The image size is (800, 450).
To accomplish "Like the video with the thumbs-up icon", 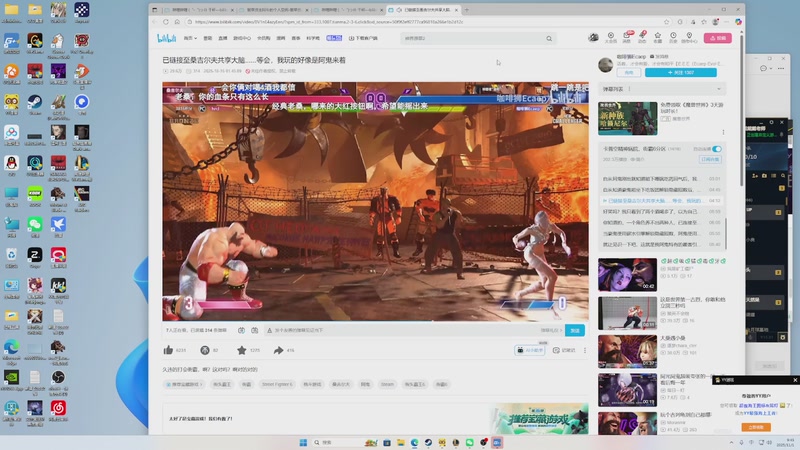I will click(x=168, y=350).
